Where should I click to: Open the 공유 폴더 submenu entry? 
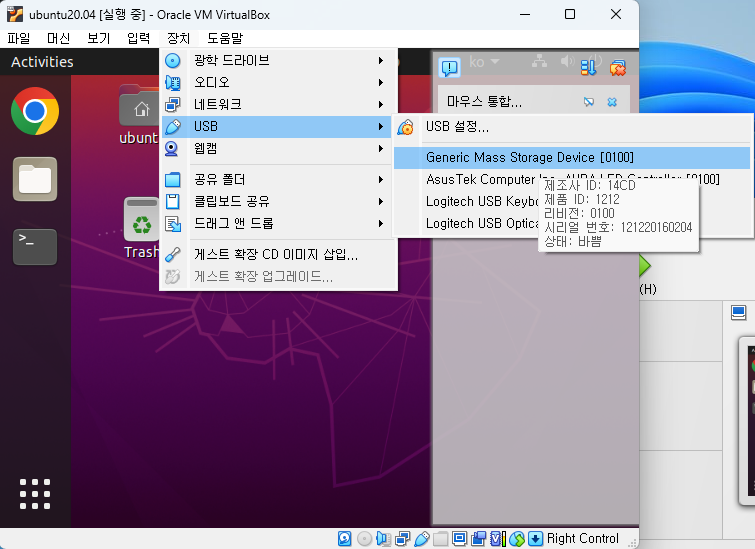278,180
